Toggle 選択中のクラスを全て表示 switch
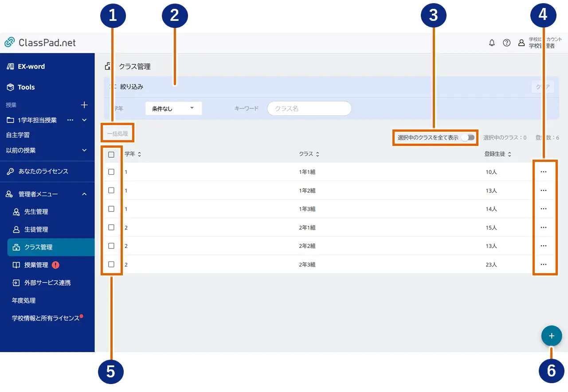This screenshot has height=392, width=568. (x=468, y=137)
